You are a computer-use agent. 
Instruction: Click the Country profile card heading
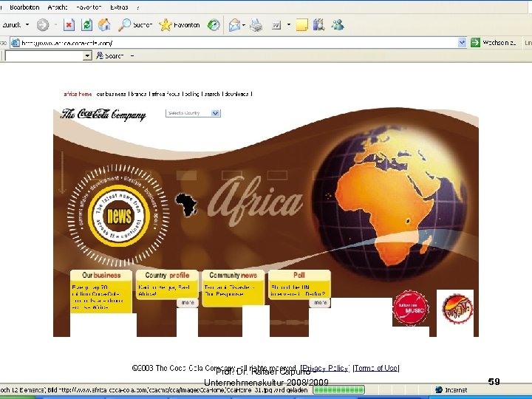(167, 275)
